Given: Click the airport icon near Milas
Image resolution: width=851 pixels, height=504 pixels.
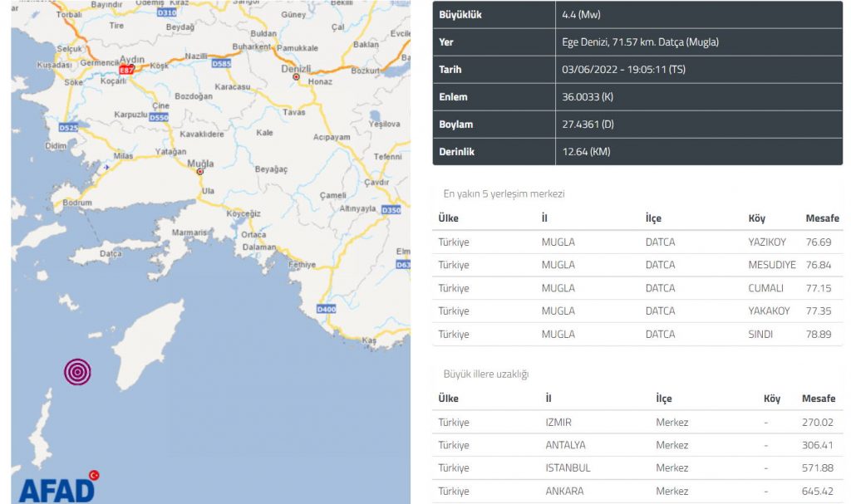Looking at the screenshot, I should pos(106,167).
